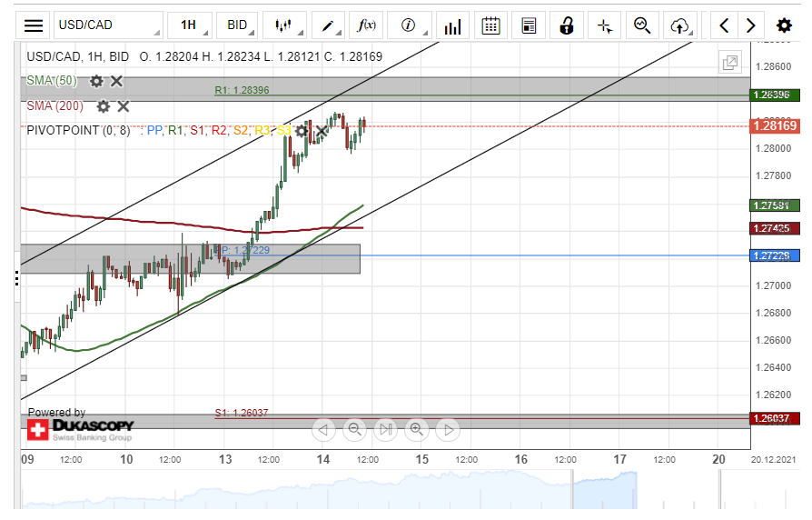Expand the BID price side dropdown

239,25
